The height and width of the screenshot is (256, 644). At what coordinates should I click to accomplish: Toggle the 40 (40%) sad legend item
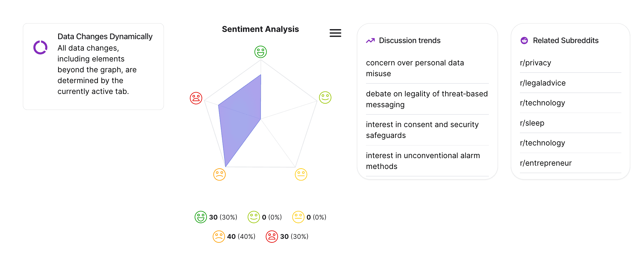[x=234, y=237]
